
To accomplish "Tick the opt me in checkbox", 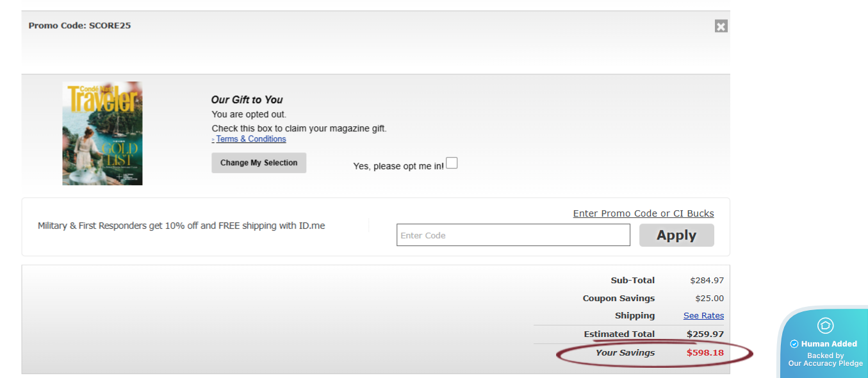I will pyautogui.click(x=452, y=163).
